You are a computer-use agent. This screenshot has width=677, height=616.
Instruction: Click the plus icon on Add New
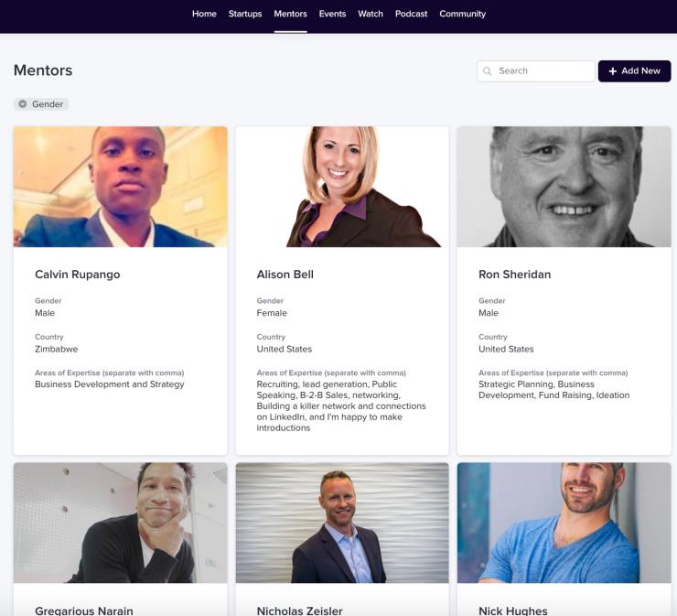click(612, 70)
